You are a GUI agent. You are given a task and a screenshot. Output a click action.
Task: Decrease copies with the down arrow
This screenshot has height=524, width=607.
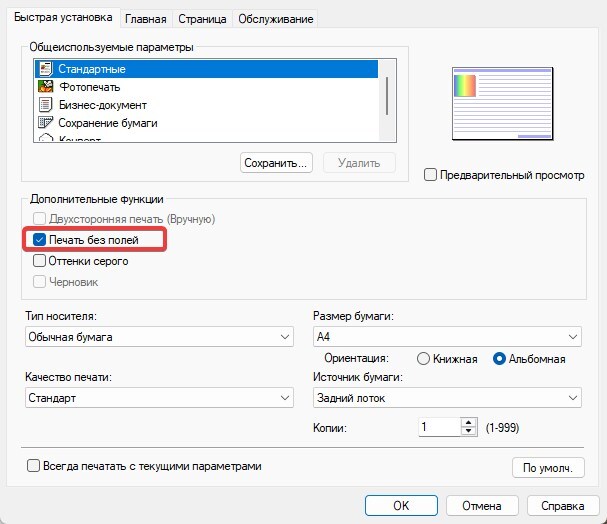[x=468, y=432]
